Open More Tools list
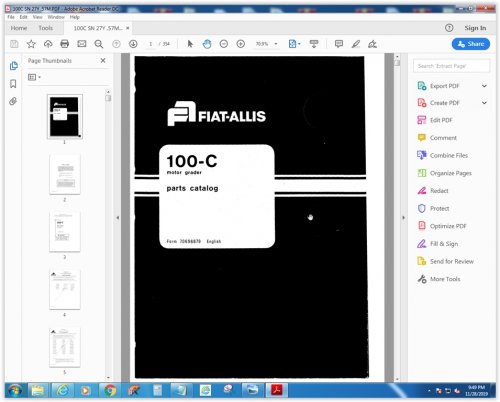The width and height of the screenshot is (500, 402). pyautogui.click(x=445, y=279)
